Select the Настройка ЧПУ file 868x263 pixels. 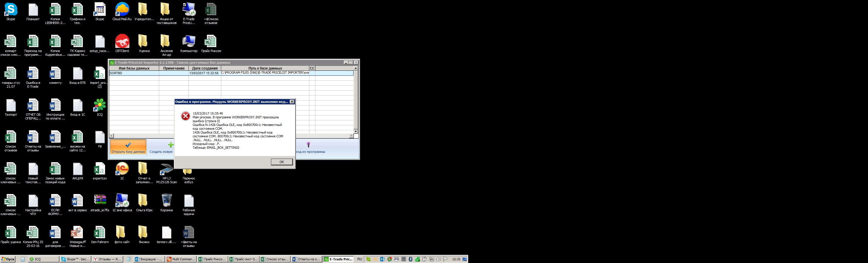point(33,205)
